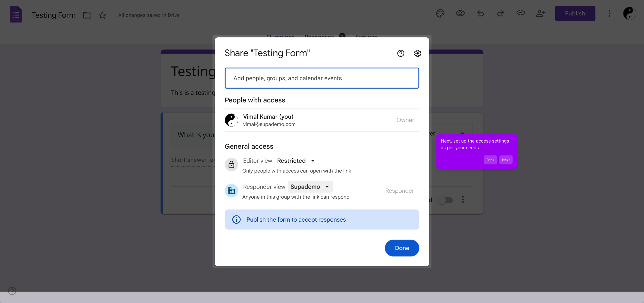Click Vimal Kumar's profile picture

231,120
